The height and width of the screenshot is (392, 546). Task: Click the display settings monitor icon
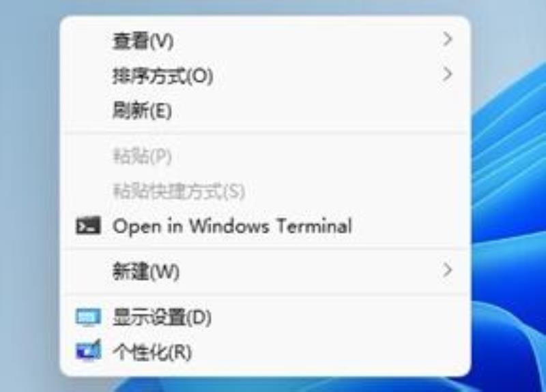(x=89, y=317)
